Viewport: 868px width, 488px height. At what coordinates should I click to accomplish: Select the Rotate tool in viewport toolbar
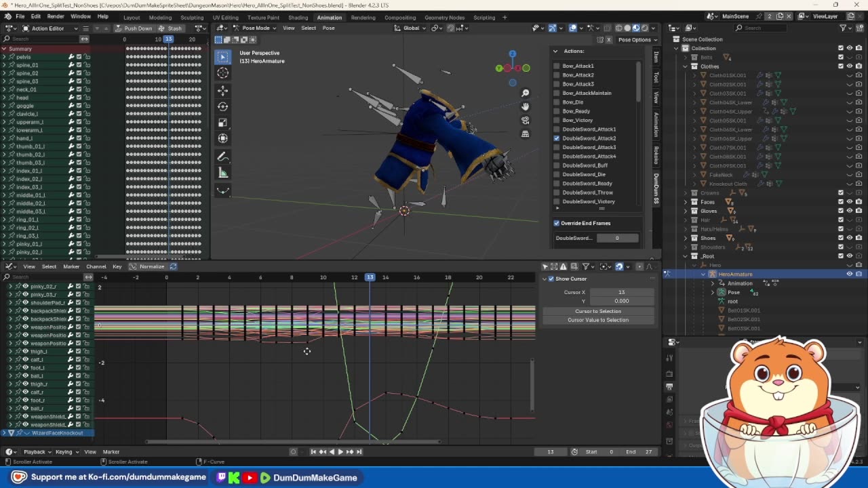click(x=222, y=106)
